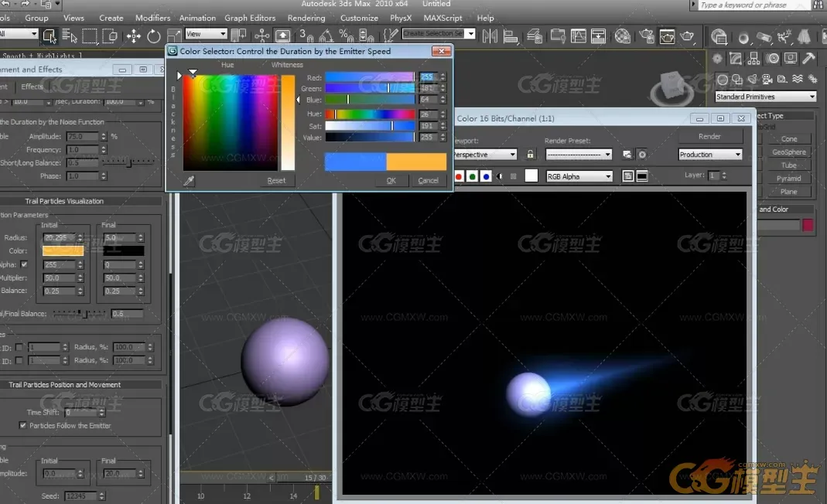This screenshot has height=504, width=827.
Task: Open the Modifiers menu
Action: click(153, 18)
